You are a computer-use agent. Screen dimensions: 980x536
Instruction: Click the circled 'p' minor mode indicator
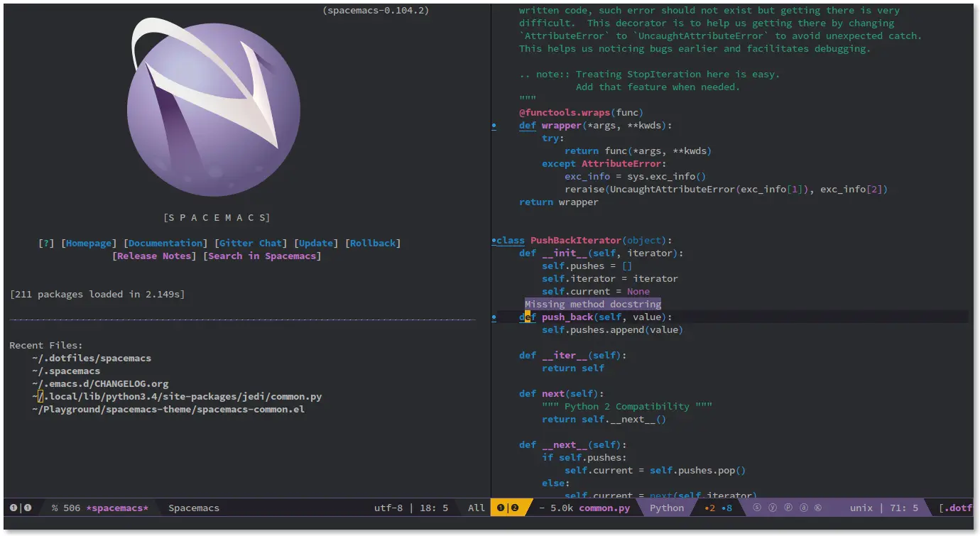(x=788, y=508)
